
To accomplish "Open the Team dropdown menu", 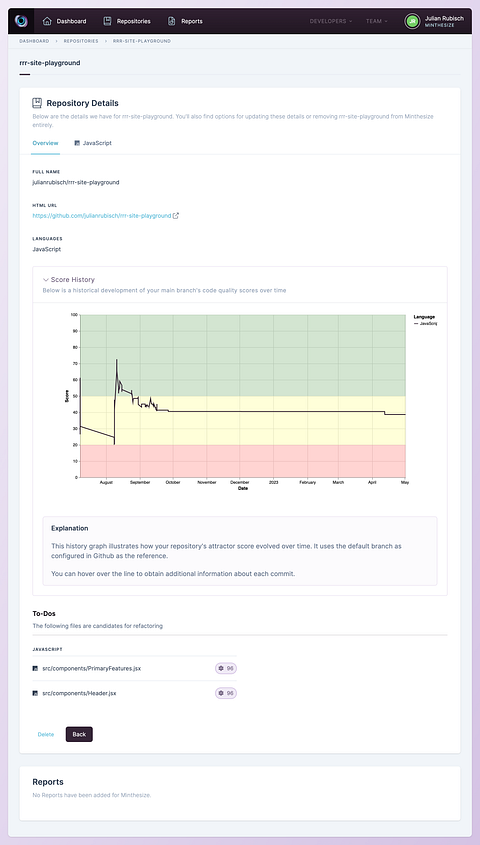I will point(377,21).
